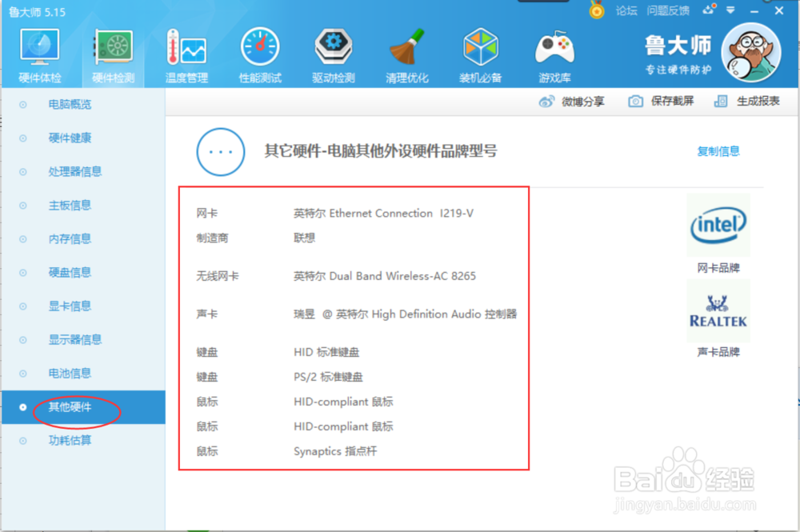800x532 pixels.
Task: Click the radio dot beside 电池信息
Action: [23, 374]
